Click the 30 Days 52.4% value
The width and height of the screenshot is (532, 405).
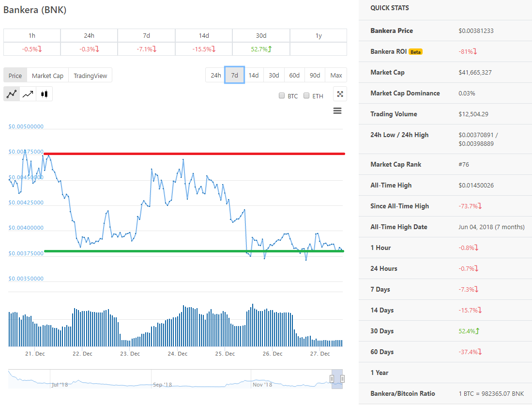pyautogui.click(x=469, y=331)
